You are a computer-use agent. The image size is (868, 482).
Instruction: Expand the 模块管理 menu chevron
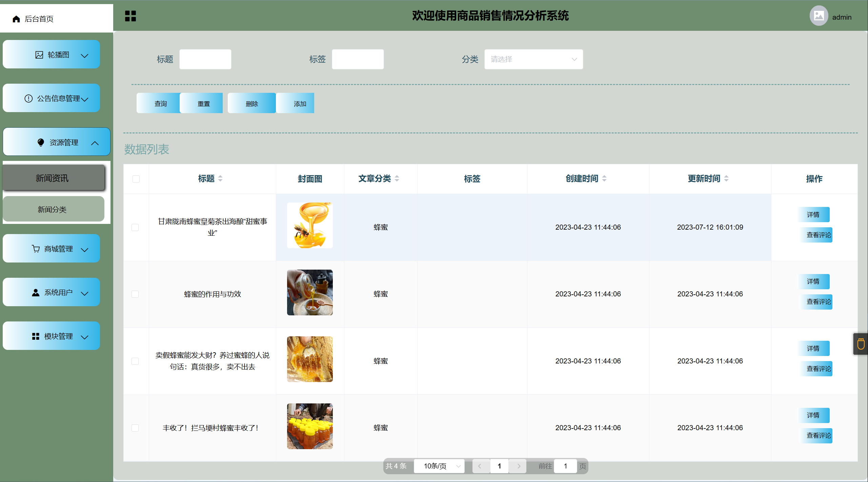[x=85, y=337]
